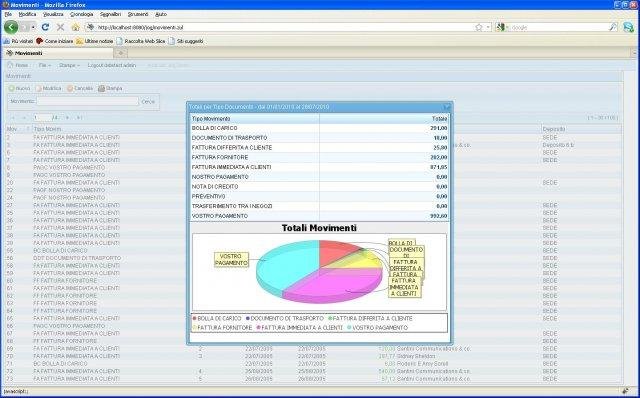Open the browser Home page icon

tap(75, 27)
